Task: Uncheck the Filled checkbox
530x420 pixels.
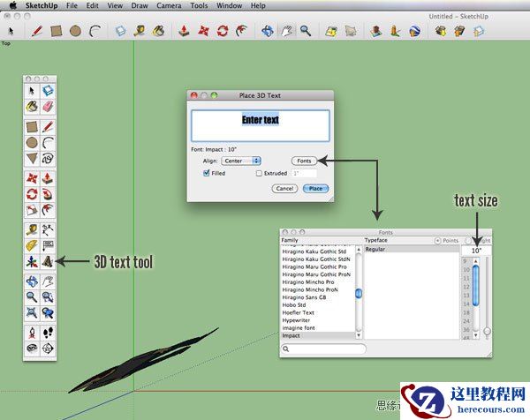Action: tap(207, 173)
